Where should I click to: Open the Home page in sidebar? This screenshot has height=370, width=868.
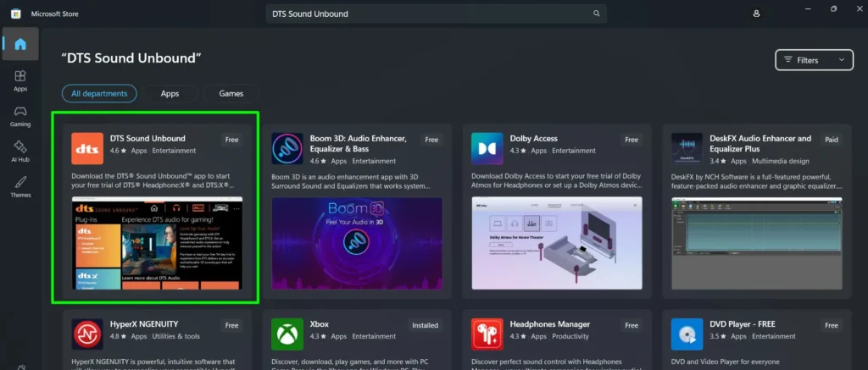20,44
